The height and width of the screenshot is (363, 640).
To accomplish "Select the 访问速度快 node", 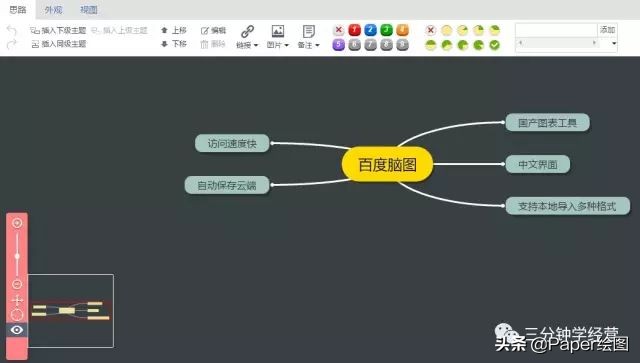I will [x=232, y=143].
